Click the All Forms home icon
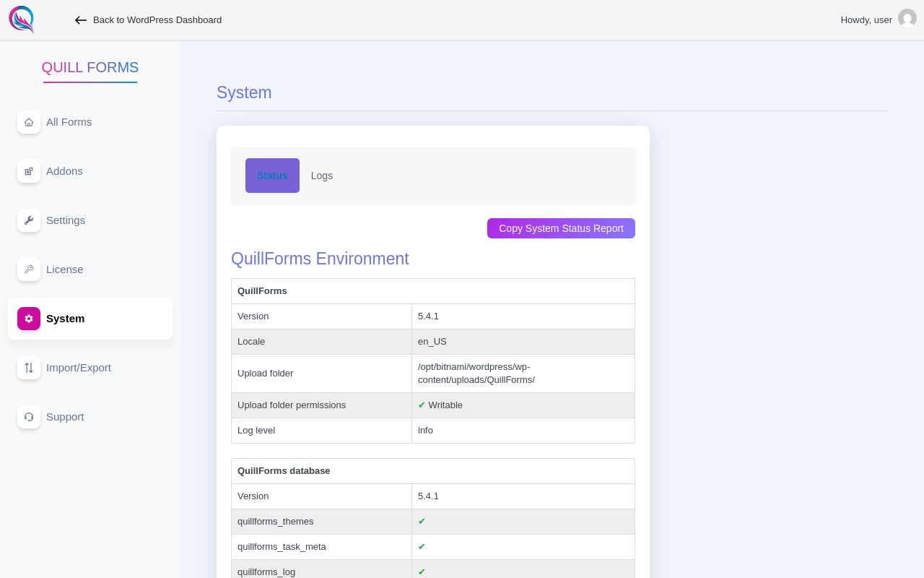924x578 pixels. pyautogui.click(x=29, y=122)
